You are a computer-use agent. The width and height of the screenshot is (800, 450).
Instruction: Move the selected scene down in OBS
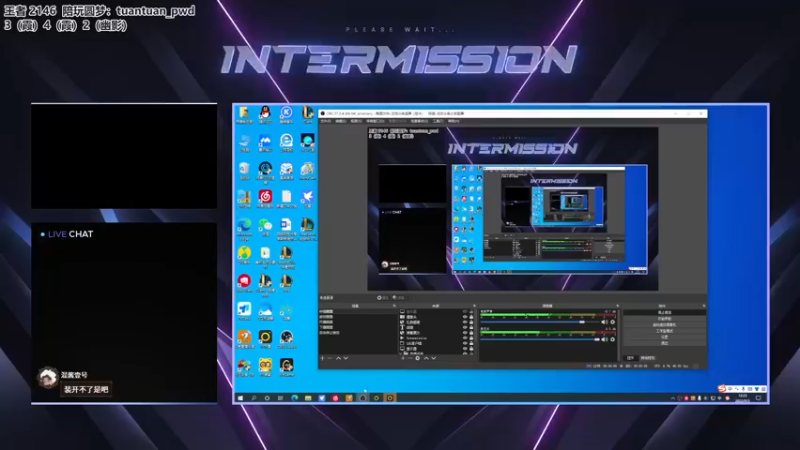[346, 358]
